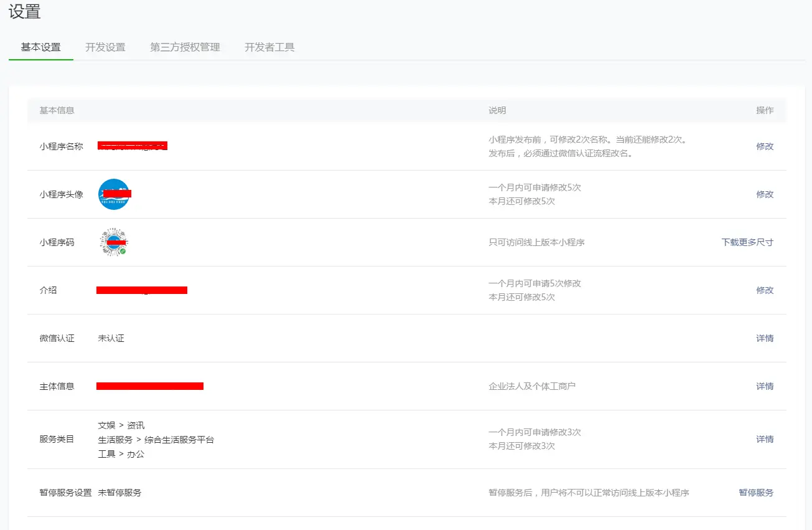Click the 暂停服务设置 row label
Viewport: 812px width, 530px height.
coord(65,493)
